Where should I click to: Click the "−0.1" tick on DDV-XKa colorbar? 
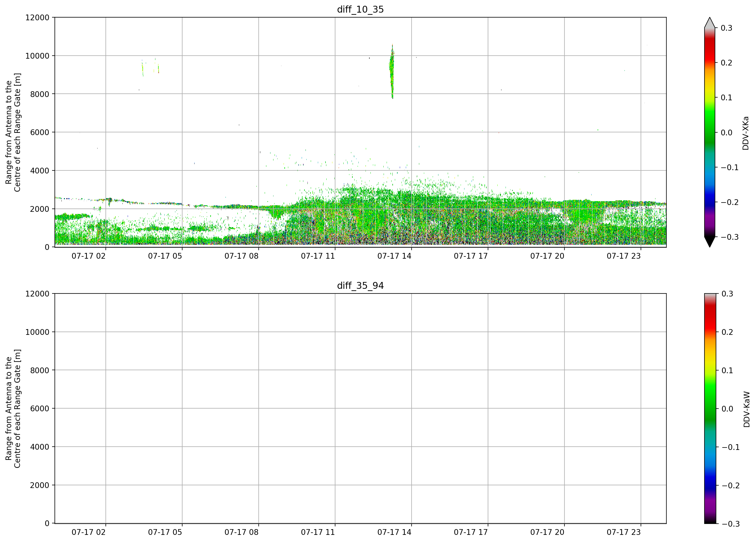730,167
